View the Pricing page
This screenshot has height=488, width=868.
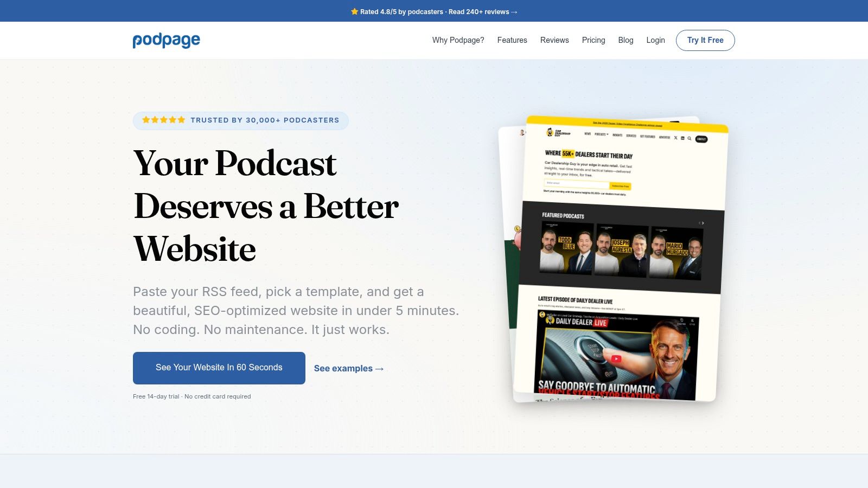593,40
